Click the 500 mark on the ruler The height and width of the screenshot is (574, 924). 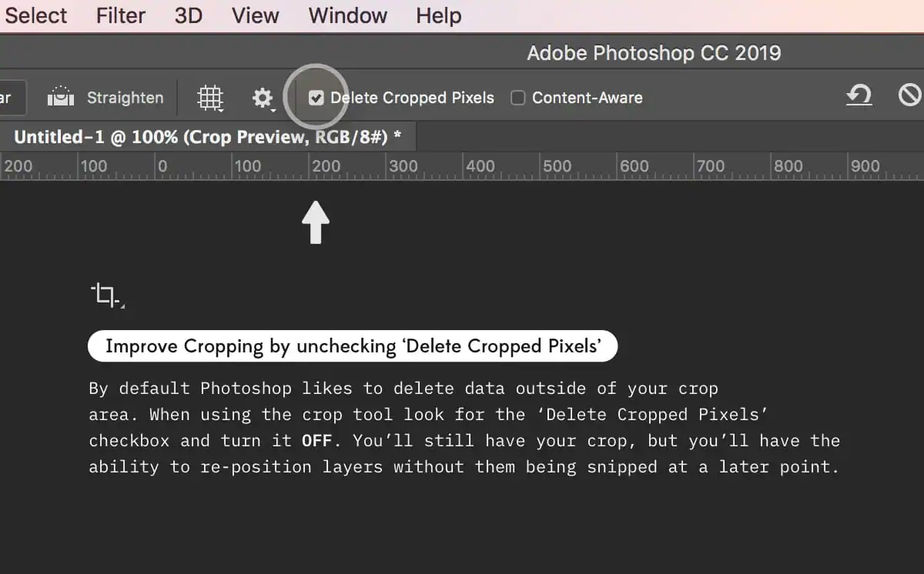coord(556,165)
